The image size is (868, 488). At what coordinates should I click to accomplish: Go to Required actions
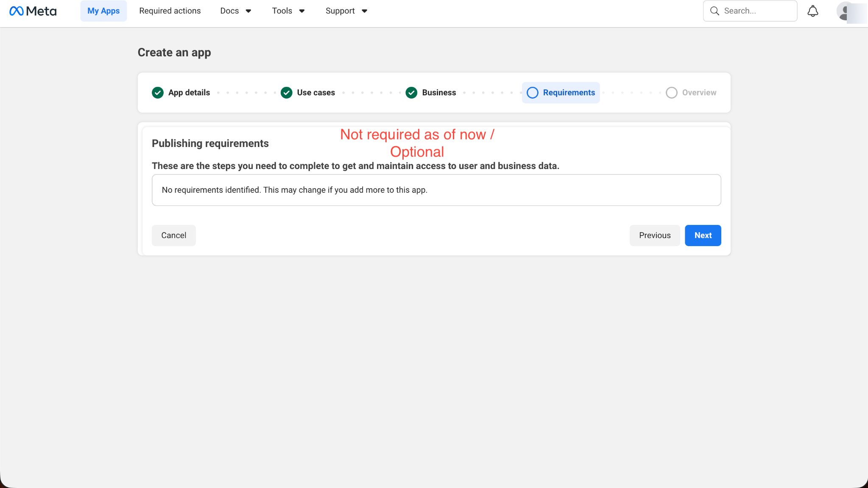(x=170, y=11)
